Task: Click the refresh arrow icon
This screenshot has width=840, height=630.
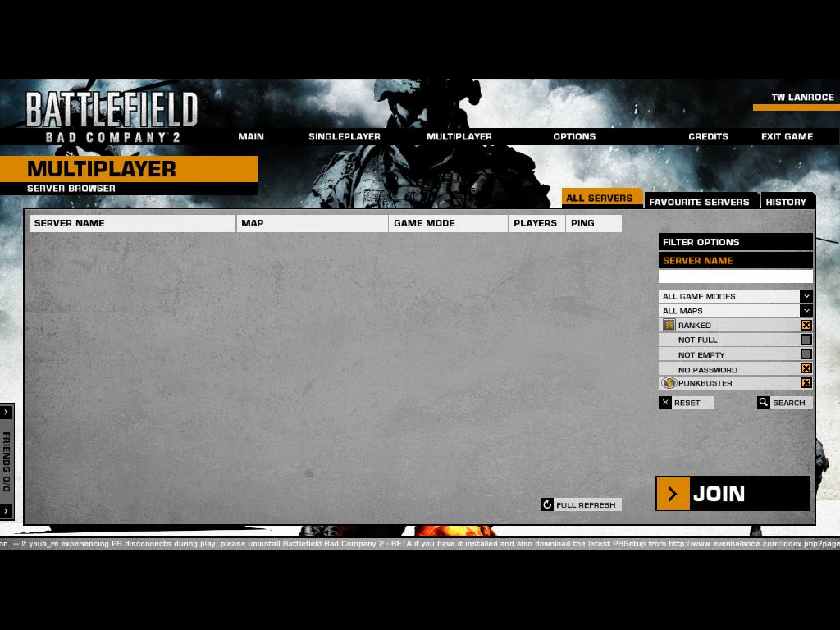Action: (x=547, y=504)
